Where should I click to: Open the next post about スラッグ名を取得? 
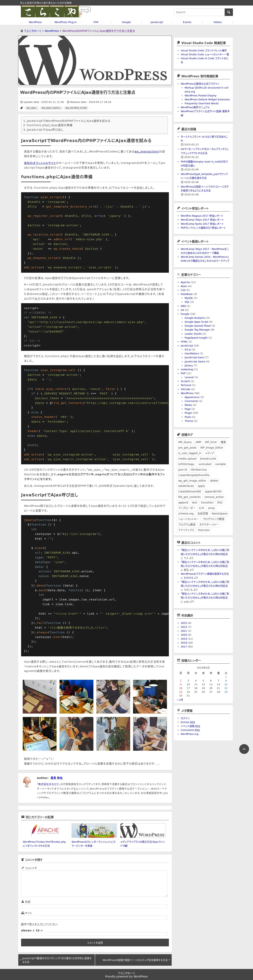point(133,960)
